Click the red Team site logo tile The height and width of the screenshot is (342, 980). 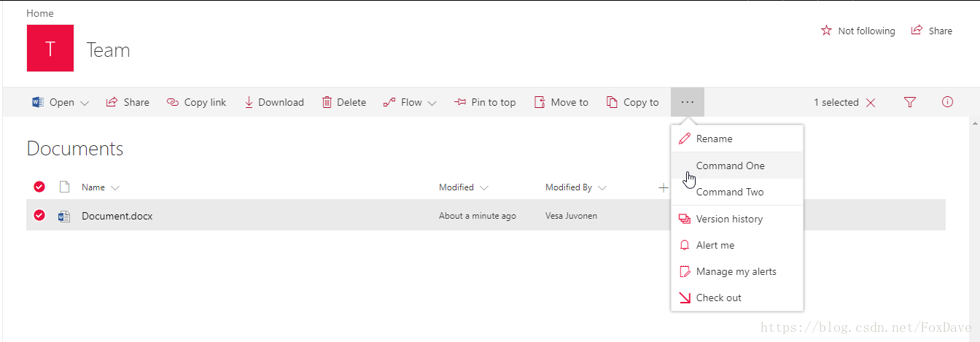(x=50, y=48)
